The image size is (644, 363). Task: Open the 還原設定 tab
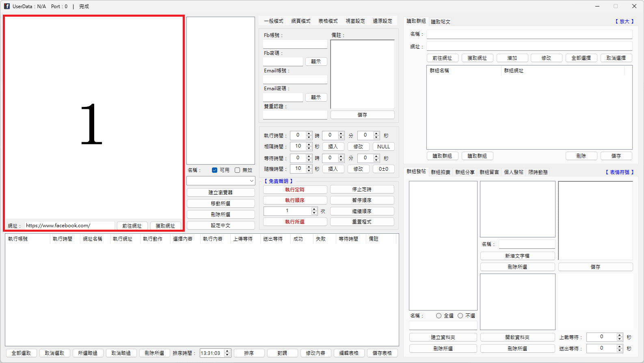383,21
